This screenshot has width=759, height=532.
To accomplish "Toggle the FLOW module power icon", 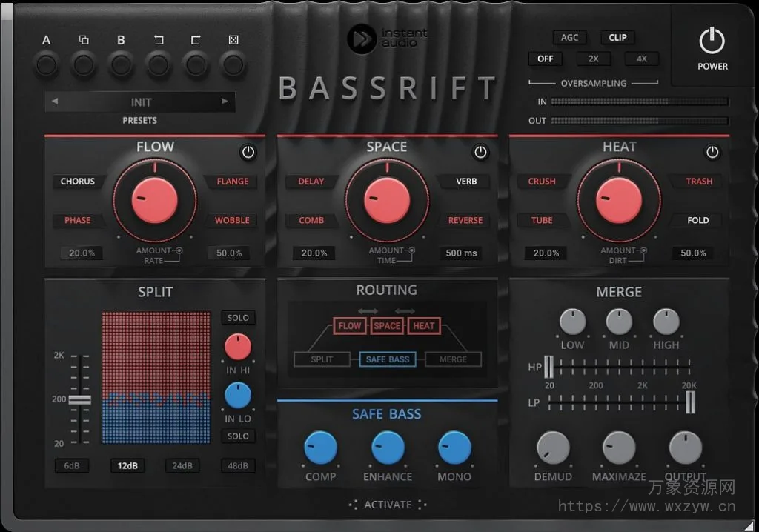I will tap(248, 152).
